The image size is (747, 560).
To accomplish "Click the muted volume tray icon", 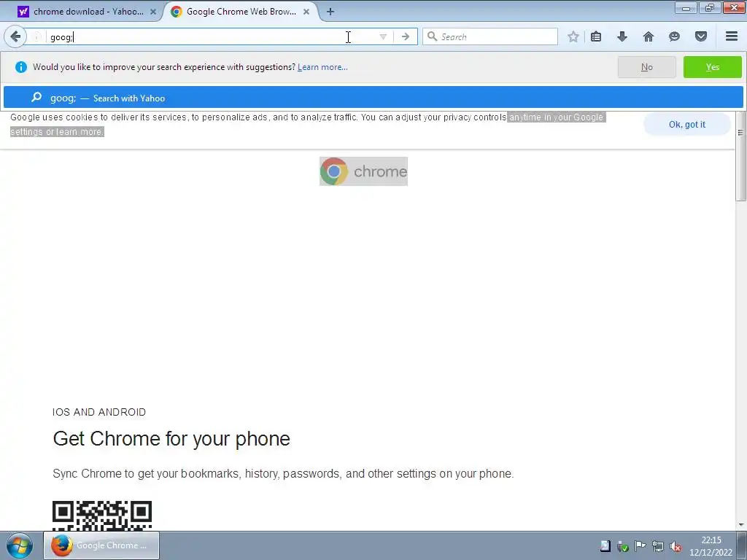I will click(x=675, y=546).
